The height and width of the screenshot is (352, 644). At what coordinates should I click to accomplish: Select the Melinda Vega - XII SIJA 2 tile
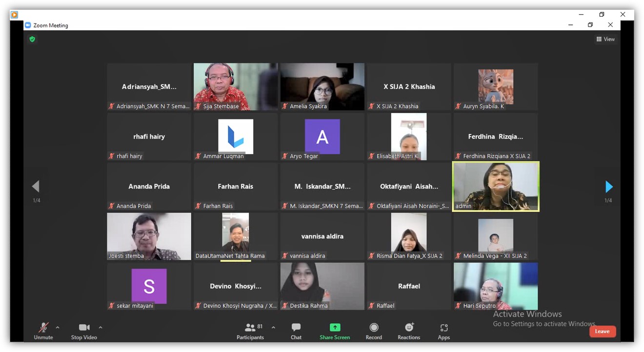[496, 236]
